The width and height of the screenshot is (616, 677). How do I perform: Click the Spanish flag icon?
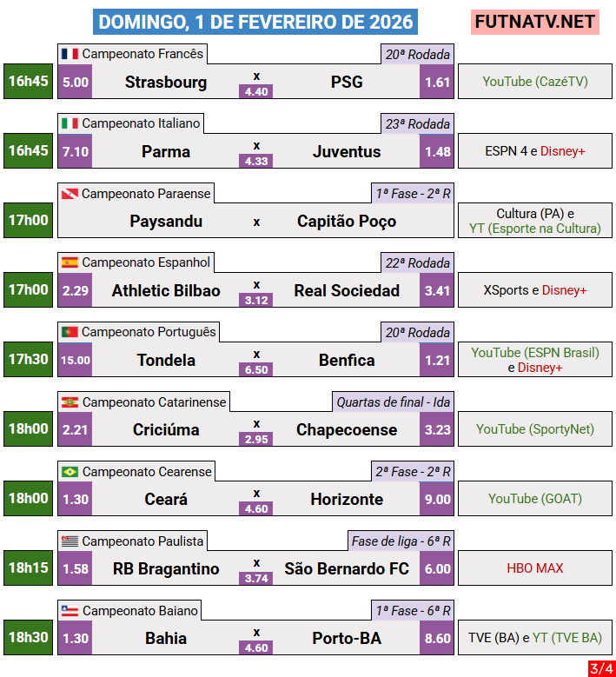[x=70, y=262]
